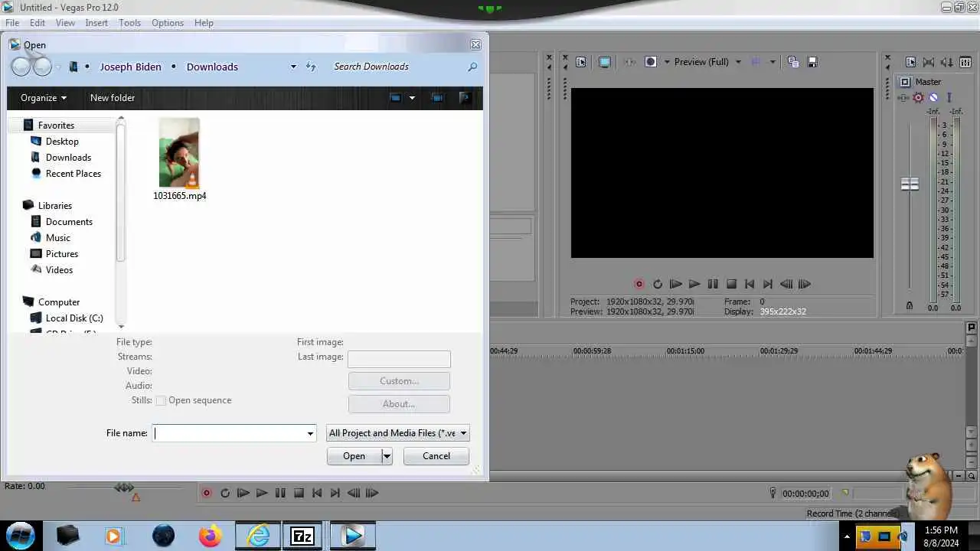Viewport: 980px width, 551px height.
Task: Click the Record button under the preview
Action: pos(639,284)
